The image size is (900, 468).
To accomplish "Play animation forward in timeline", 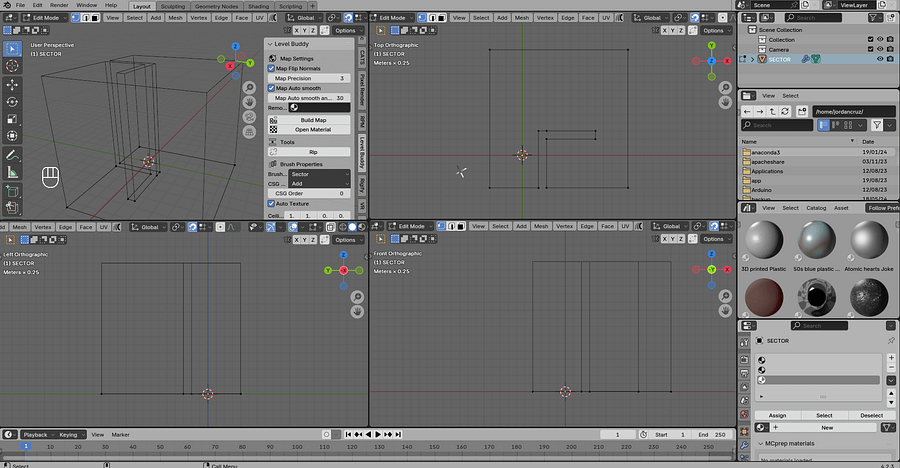I will pyautogui.click(x=378, y=435).
